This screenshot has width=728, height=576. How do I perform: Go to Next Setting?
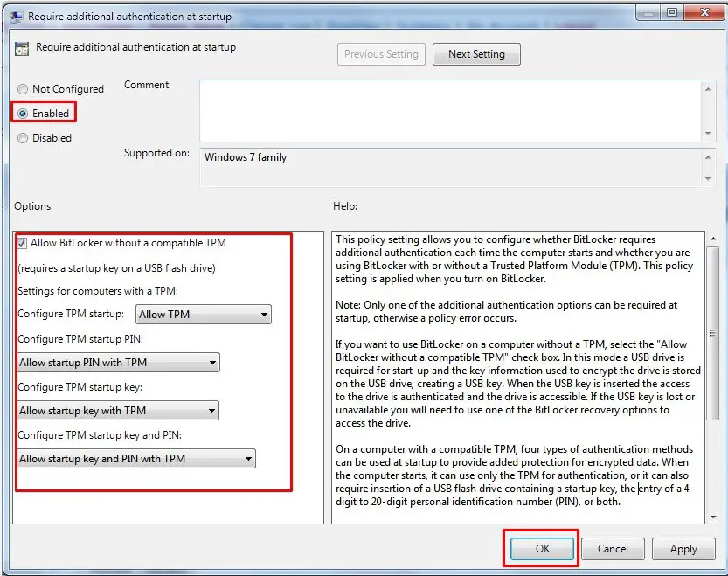pyautogui.click(x=476, y=54)
